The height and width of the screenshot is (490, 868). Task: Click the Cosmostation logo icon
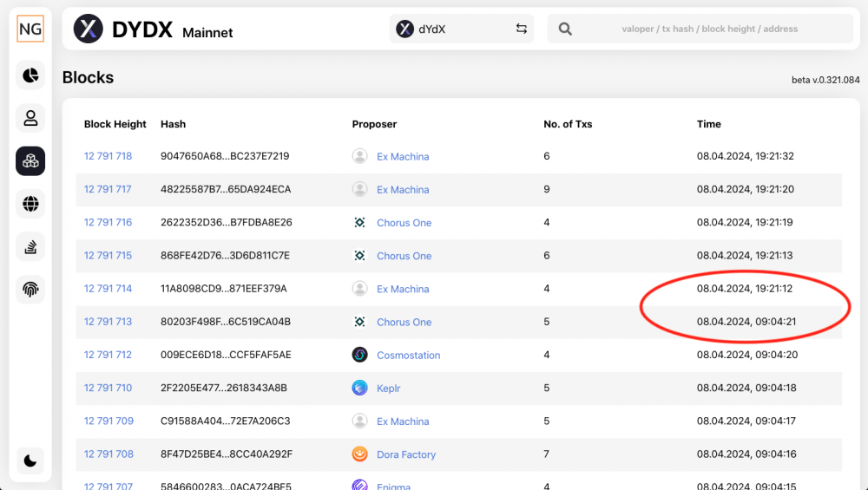click(x=360, y=355)
